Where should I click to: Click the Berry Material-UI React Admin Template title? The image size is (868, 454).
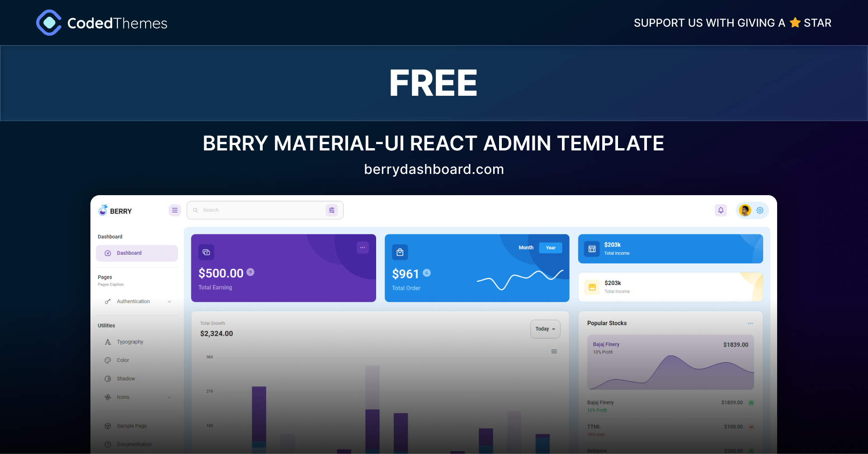434,143
